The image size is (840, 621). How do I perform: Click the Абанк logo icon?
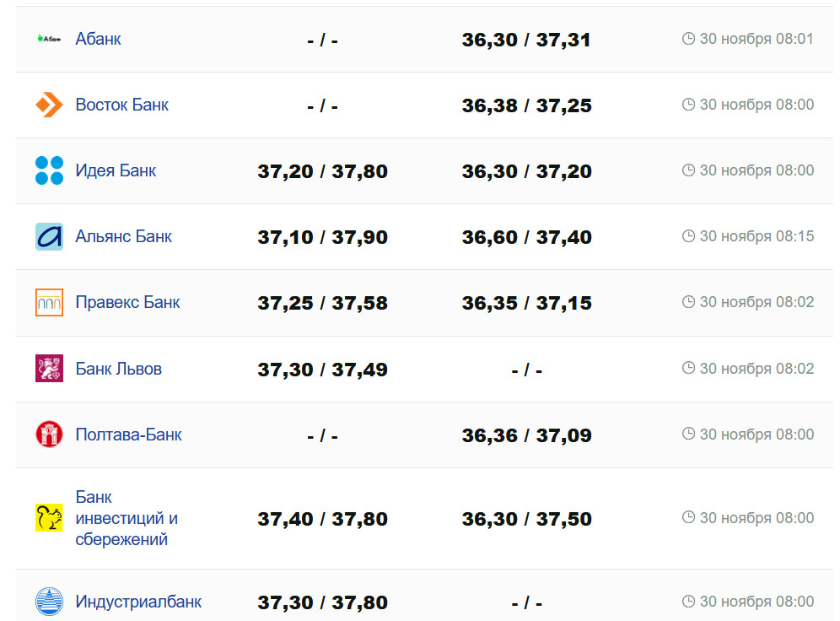coord(49,39)
